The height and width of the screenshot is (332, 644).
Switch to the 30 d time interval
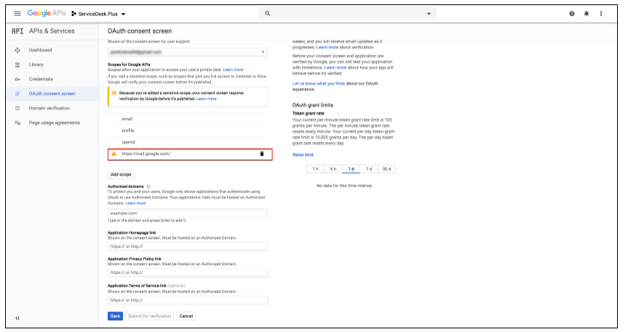386,169
